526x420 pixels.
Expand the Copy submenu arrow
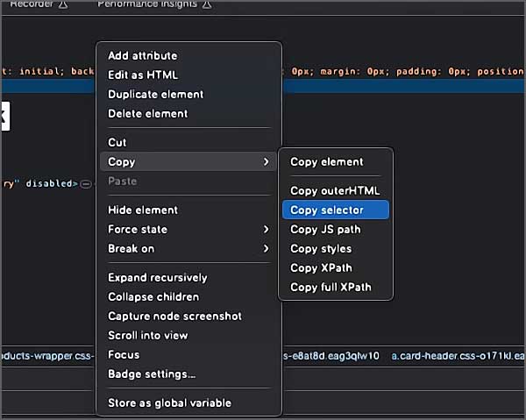click(x=266, y=161)
